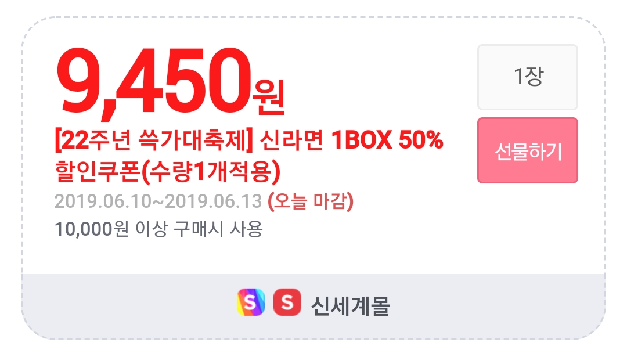Click the 10,000원 minimum purchase amount

92,229
